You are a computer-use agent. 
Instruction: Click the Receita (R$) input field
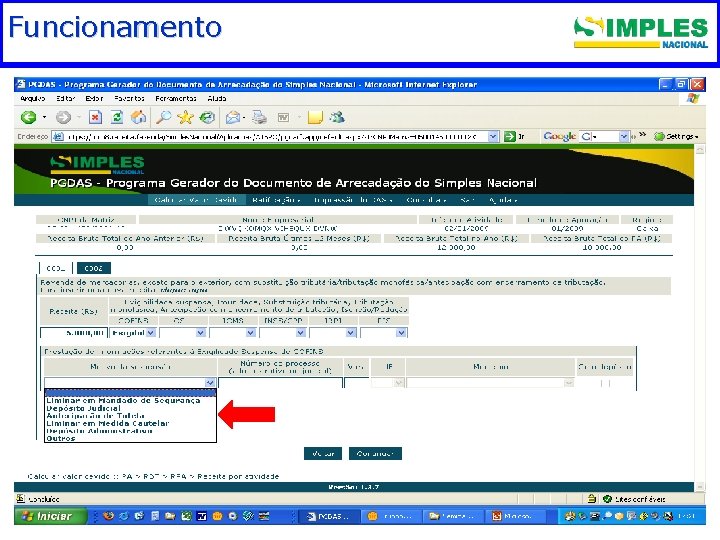coord(74,332)
